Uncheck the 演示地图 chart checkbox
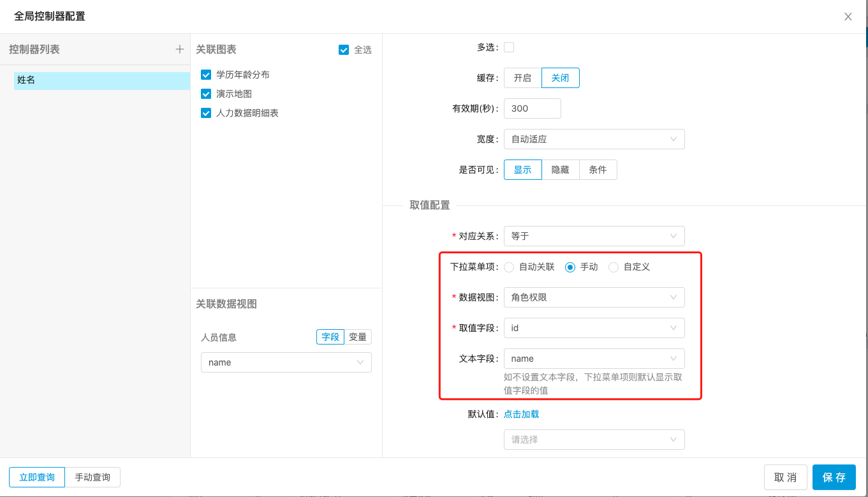 click(x=206, y=94)
